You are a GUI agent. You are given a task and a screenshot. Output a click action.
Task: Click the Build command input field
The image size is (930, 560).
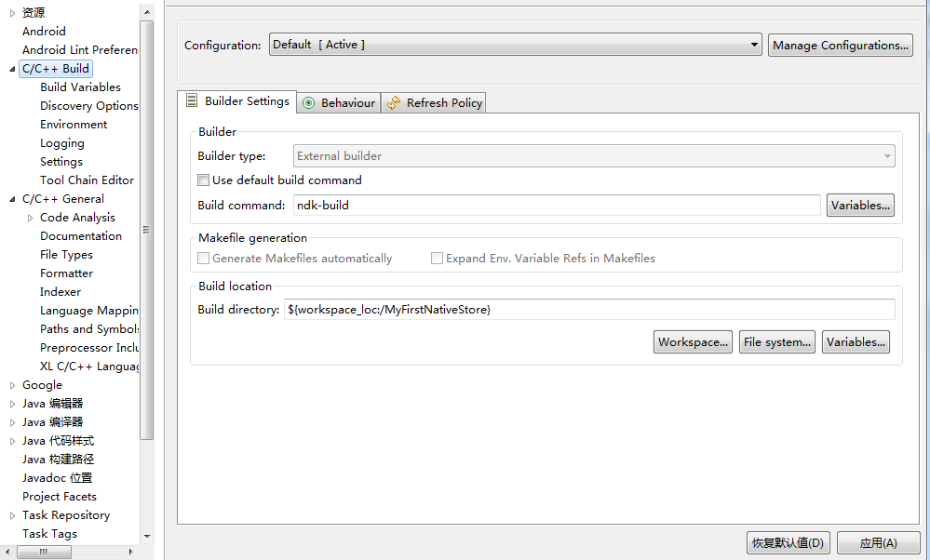click(x=557, y=205)
